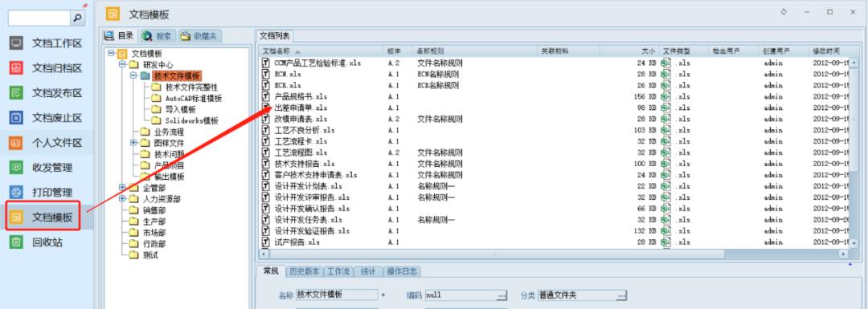Click the sidebar search input box
Viewport: 868px width, 309px height.
tap(39, 18)
